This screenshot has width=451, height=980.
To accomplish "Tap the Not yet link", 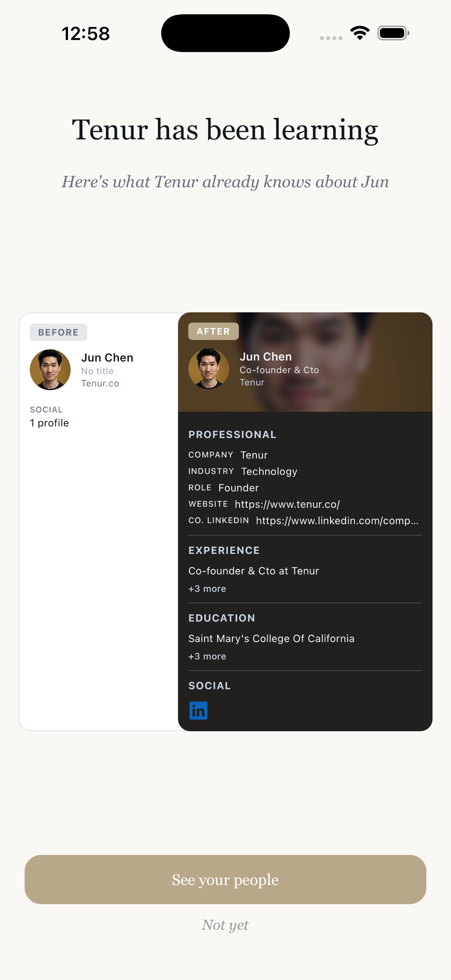I will (225, 925).
